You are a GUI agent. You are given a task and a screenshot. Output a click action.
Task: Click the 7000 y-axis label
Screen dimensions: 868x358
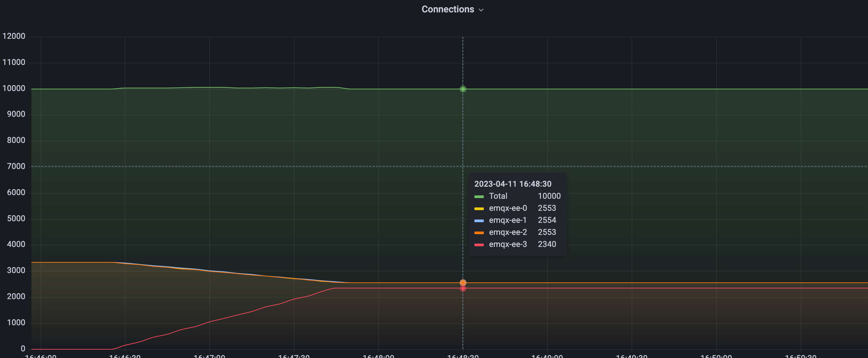coord(16,166)
